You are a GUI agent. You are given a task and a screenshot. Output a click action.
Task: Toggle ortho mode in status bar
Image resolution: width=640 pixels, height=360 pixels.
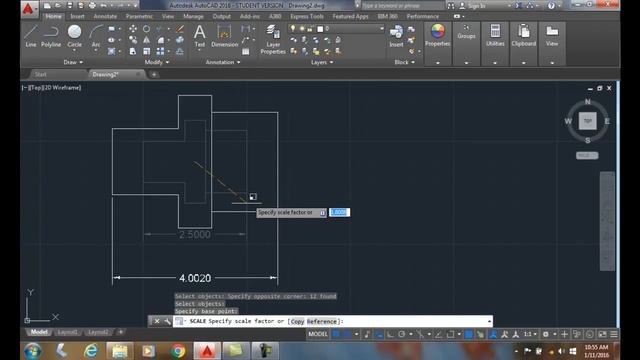pos(391,334)
